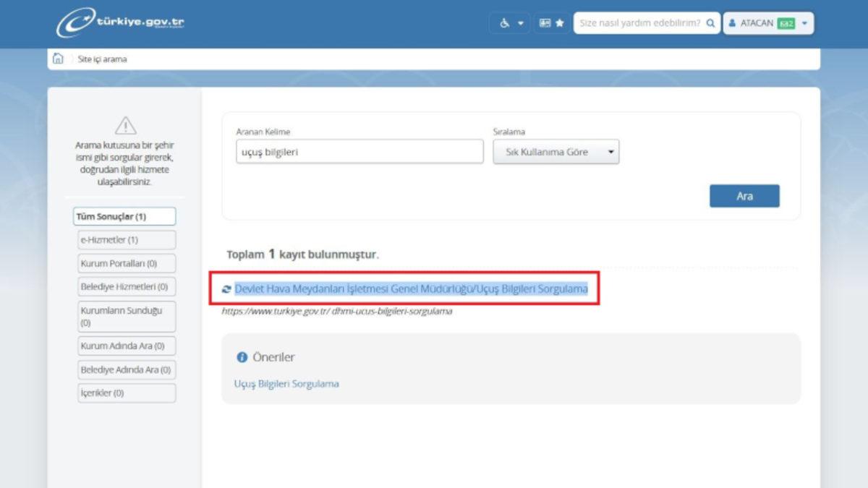Open the green messages badge
Viewport: 868px width, 488px height.
pos(786,23)
